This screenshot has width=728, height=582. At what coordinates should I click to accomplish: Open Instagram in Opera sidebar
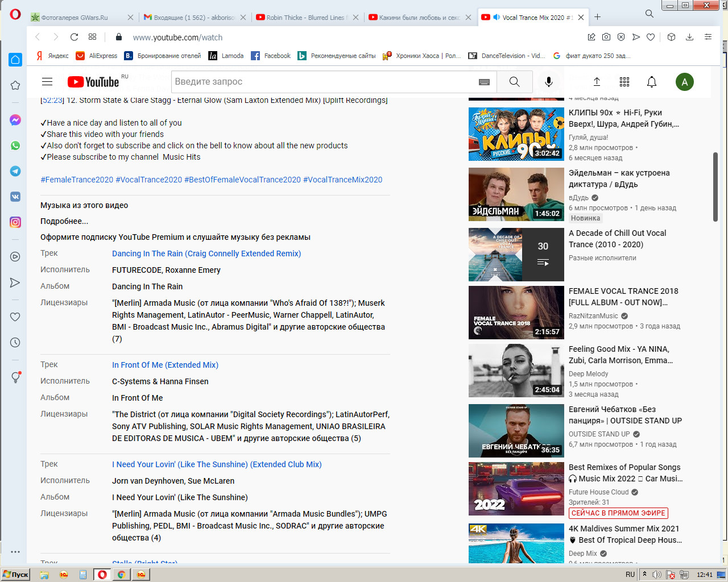(15, 222)
